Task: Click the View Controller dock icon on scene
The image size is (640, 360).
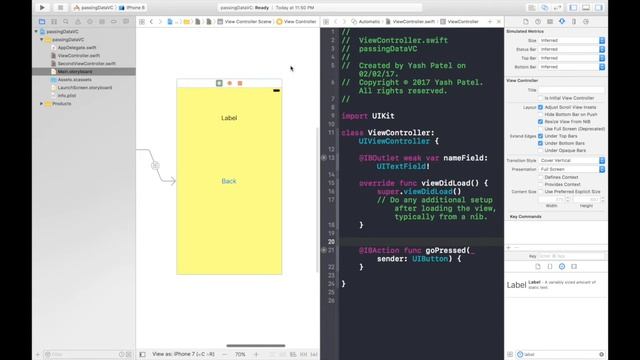Action: pyautogui.click(x=219, y=83)
